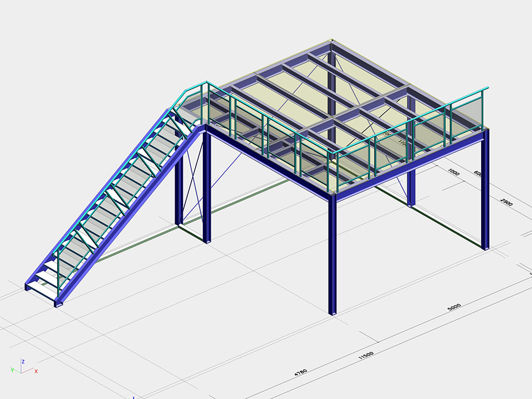Select the red X axis label
This screenshot has width=532, height=399.
pyautogui.click(x=36, y=371)
